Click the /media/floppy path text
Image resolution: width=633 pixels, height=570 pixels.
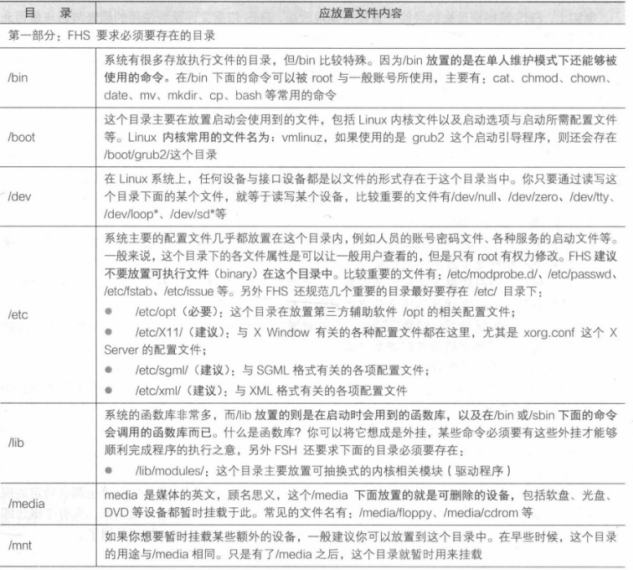pos(396,513)
